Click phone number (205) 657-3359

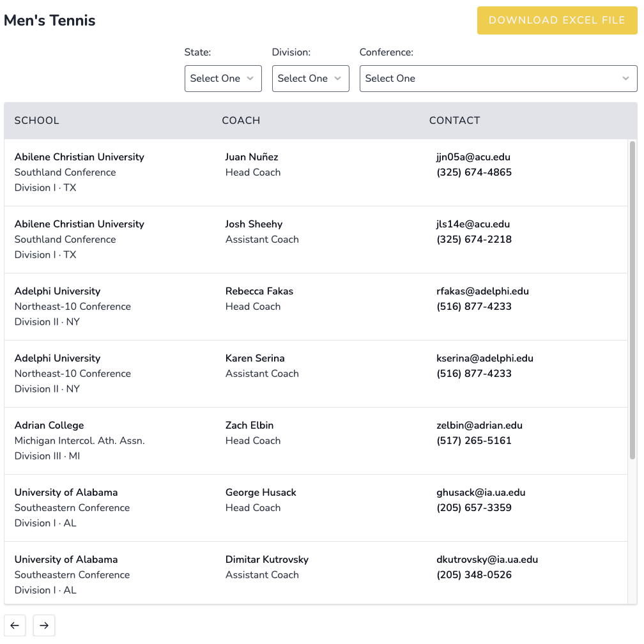click(474, 508)
